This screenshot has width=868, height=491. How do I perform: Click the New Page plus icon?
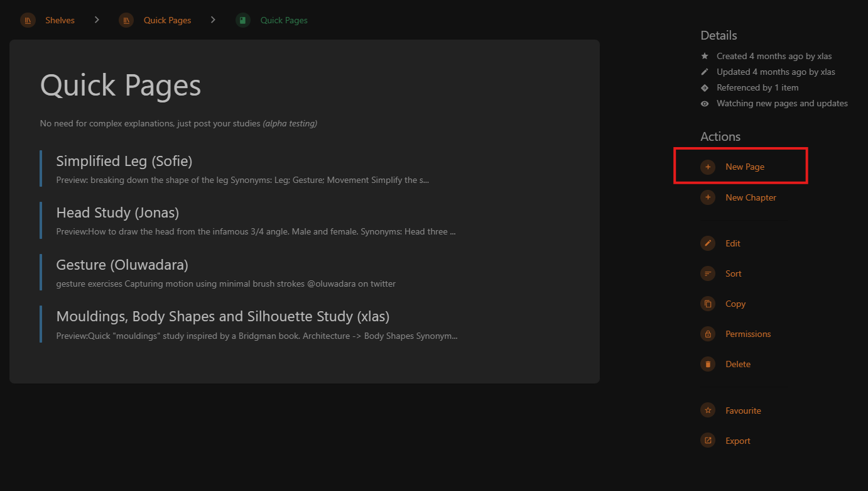click(708, 167)
